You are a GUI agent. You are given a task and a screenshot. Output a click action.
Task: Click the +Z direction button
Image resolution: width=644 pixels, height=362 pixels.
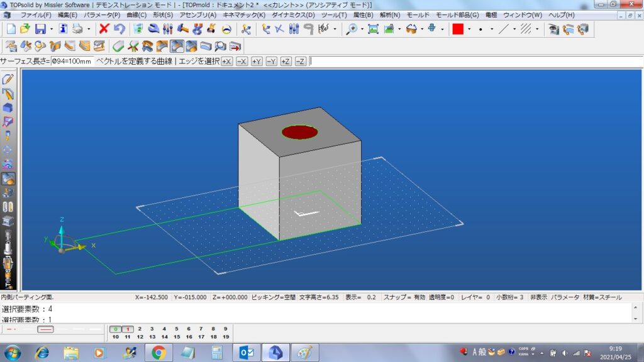point(286,61)
